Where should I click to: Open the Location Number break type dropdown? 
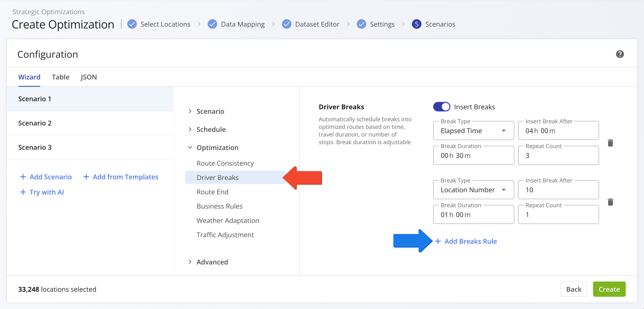[473, 190]
